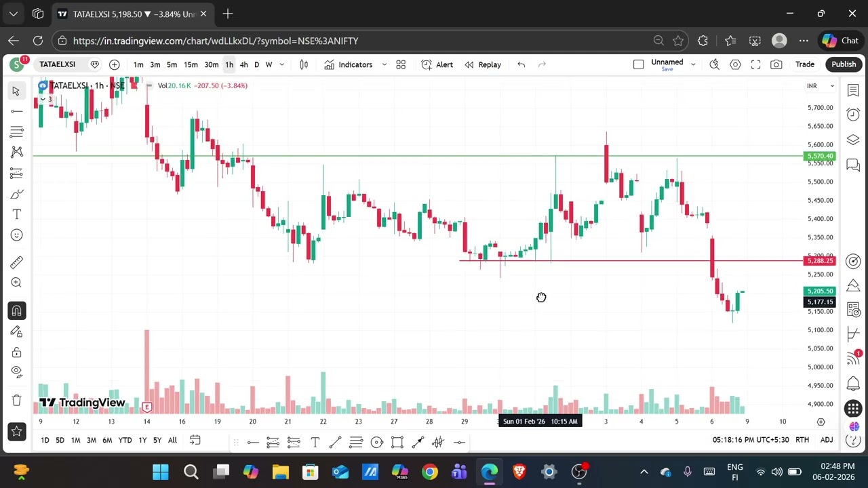Open the Indicators dialog
Image resolution: width=868 pixels, height=488 pixels.
(x=349, y=64)
